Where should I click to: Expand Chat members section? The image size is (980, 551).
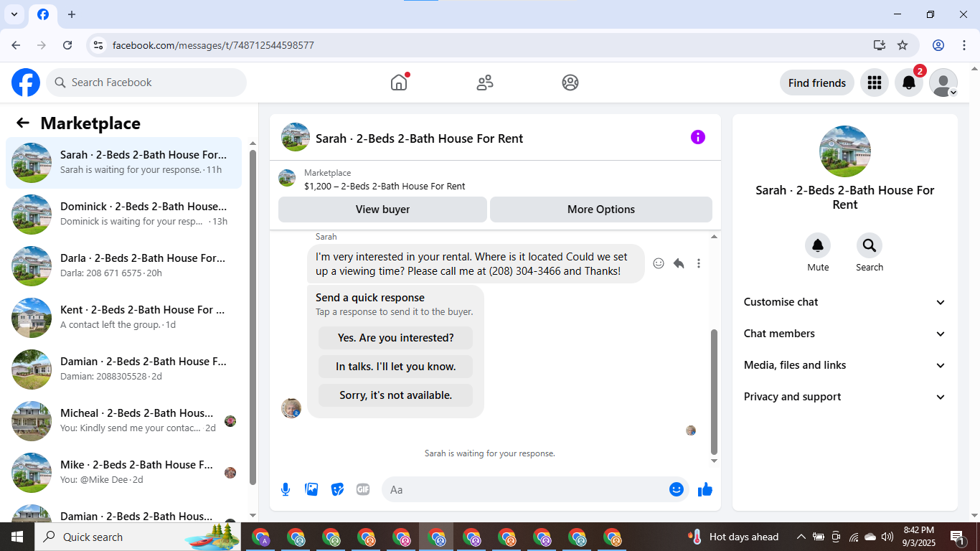coord(845,334)
